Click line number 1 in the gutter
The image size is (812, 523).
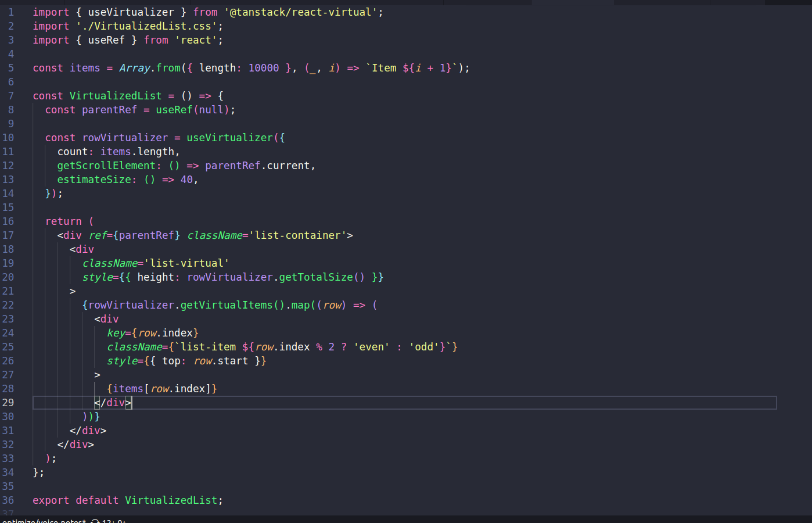pos(10,12)
